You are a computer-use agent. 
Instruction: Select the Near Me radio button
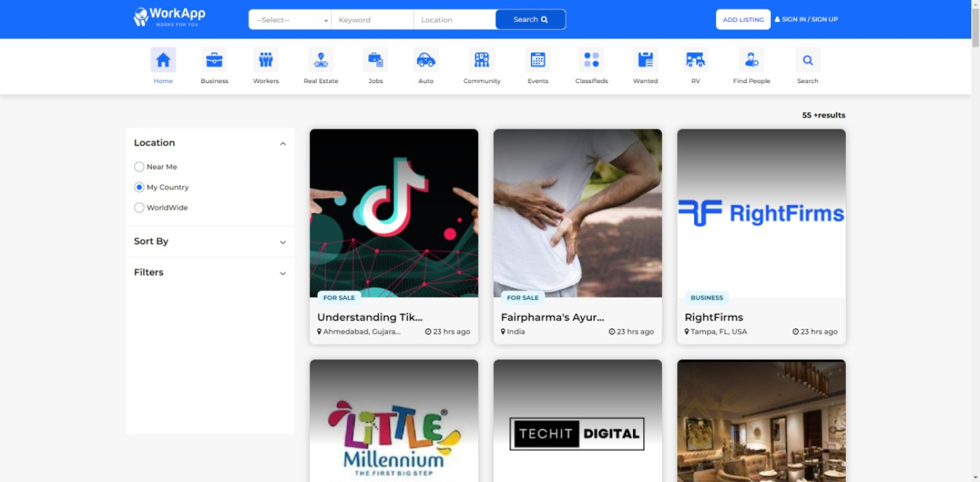pos(139,167)
